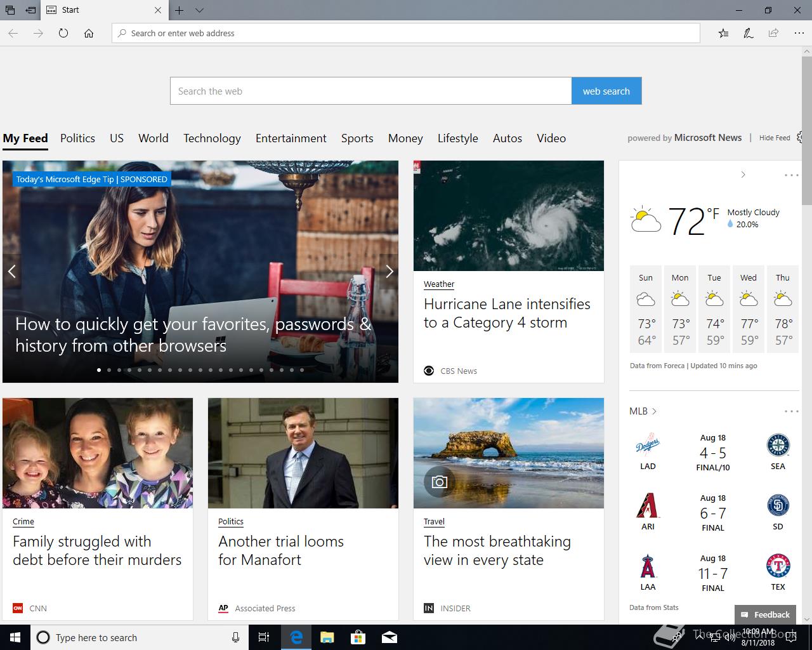This screenshot has height=650, width=812.
Task: Open the Feedback button
Action: tap(765, 614)
